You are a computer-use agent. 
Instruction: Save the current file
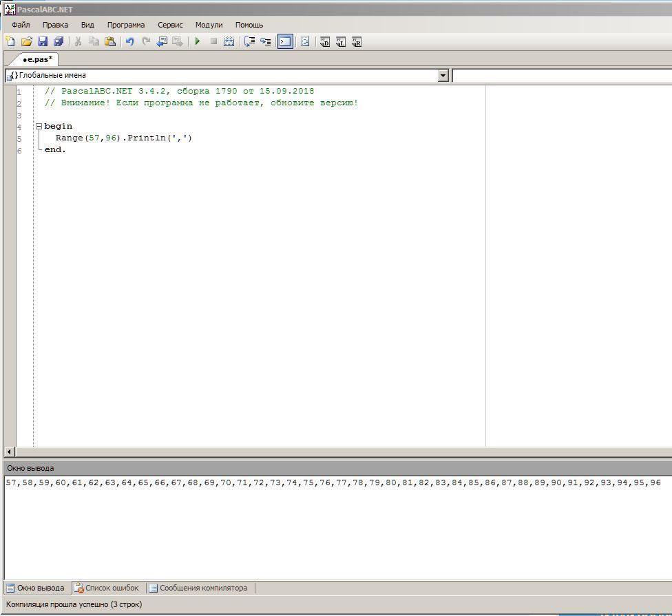point(43,41)
